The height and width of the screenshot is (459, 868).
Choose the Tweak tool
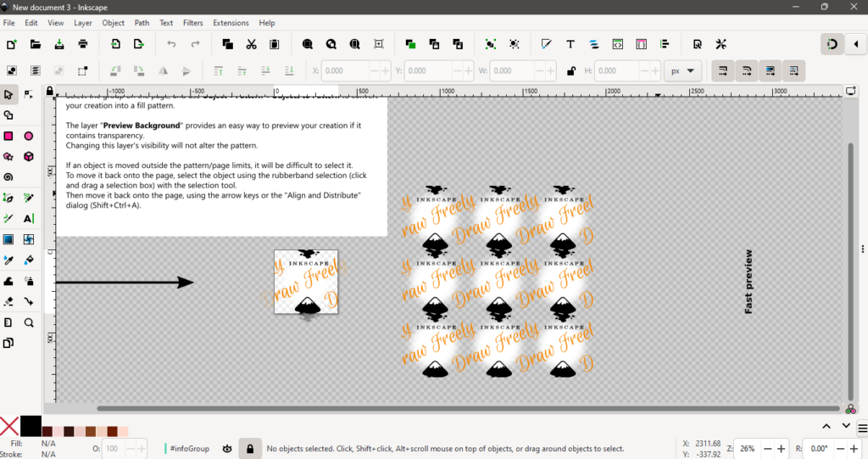pos(8,281)
